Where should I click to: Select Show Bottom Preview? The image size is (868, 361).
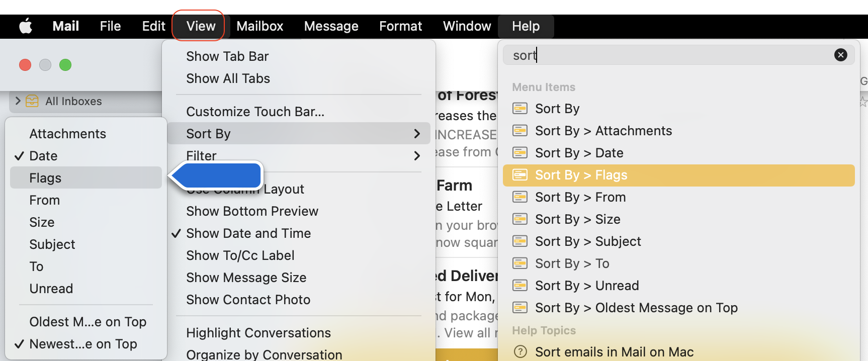pos(299,211)
